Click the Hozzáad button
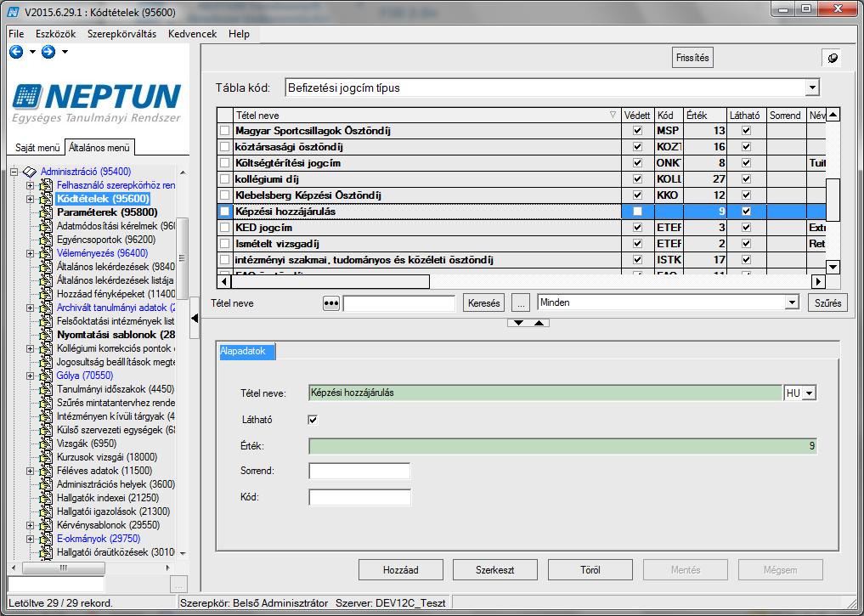Screen dimensions: 864x616 (401, 570)
